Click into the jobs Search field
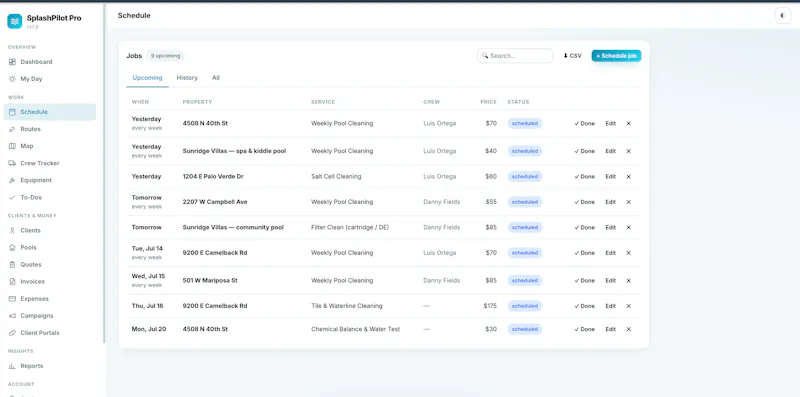 [x=515, y=56]
